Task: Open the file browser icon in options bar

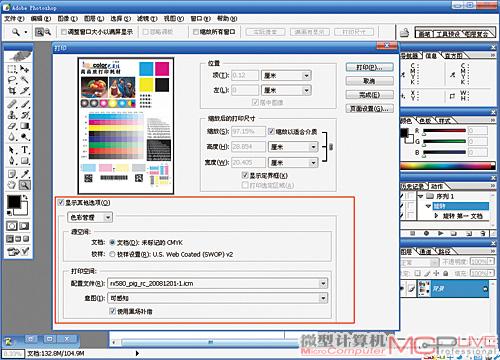Action: tap(404, 32)
